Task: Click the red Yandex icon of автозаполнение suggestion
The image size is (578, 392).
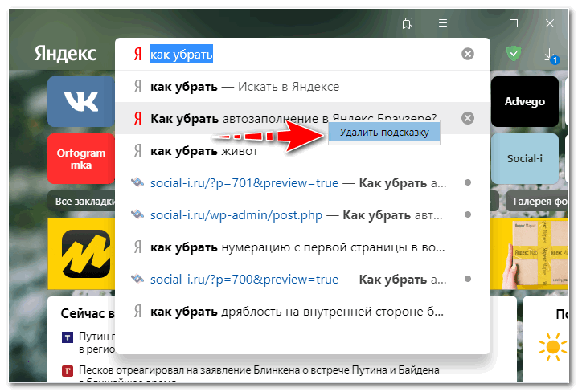Action: (137, 118)
